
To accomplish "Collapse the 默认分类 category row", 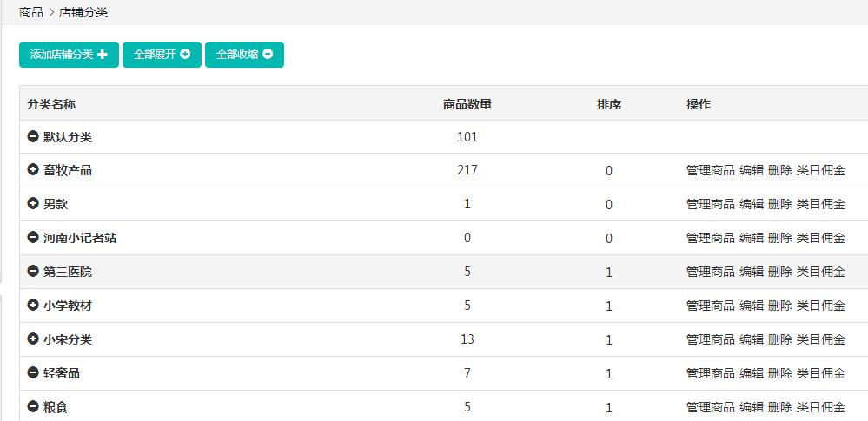I will [33, 137].
